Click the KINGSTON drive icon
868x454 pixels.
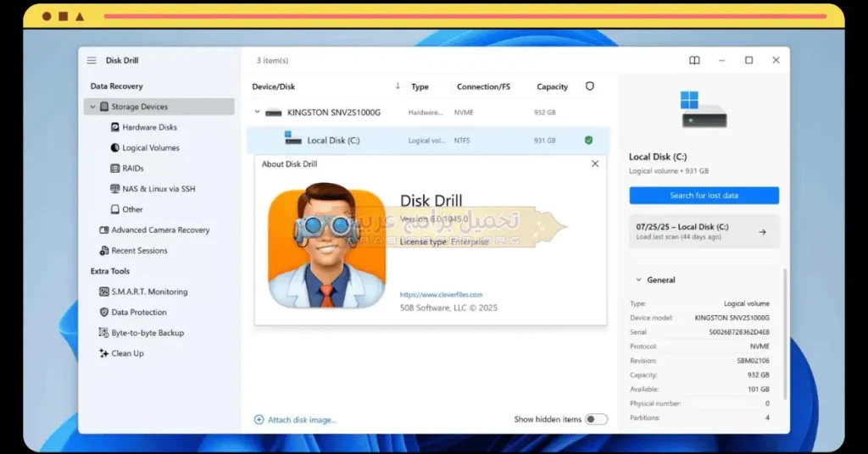[x=274, y=113]
